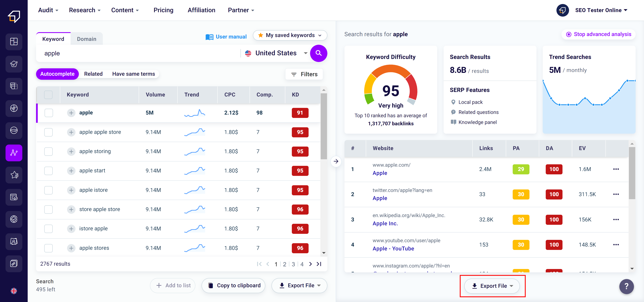
Task: Click the help question mark button
Action: click(626, 286)
